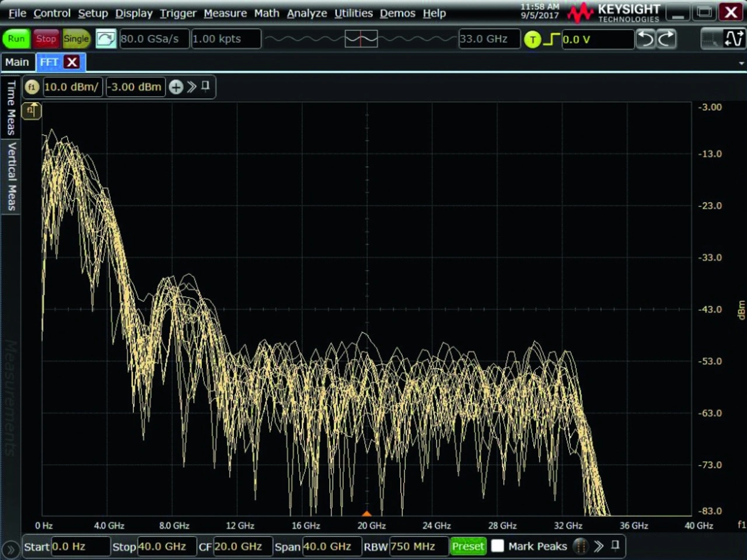Edit the 33.0 GHz bandwidth field

point(489,38)
